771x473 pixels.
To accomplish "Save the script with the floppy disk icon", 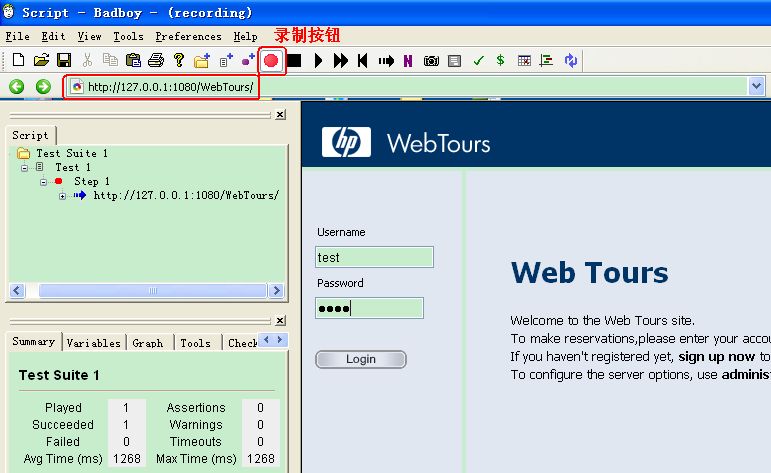I will 64,60.
